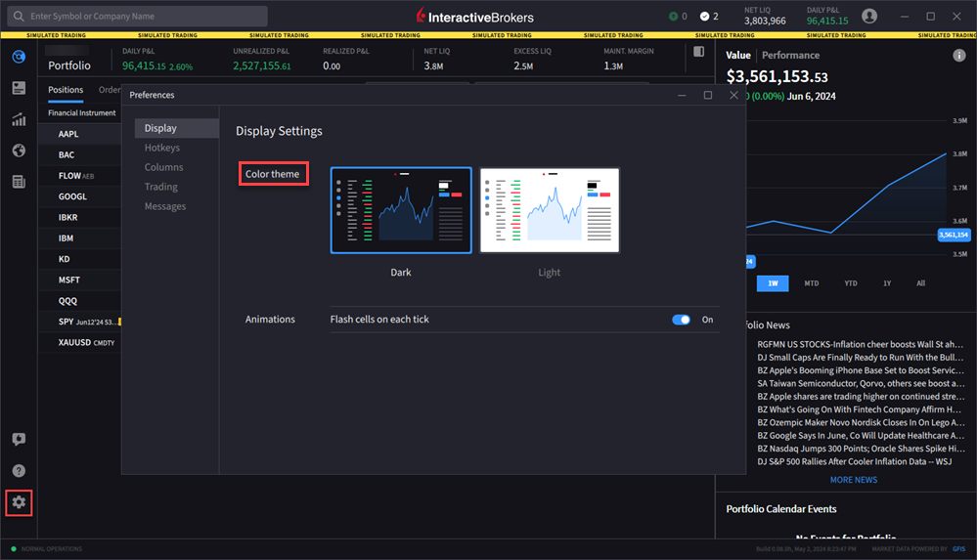Open the Trading preferences section
Screen dimensions: 977x560
pos(160,187)
